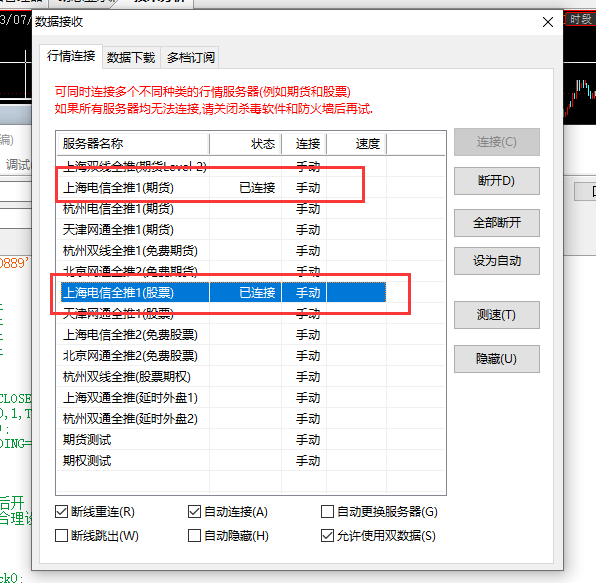This screenshot has width=596, height=583.
Task: Run speed test with 测速(T)
Action: tap(496, 315)
